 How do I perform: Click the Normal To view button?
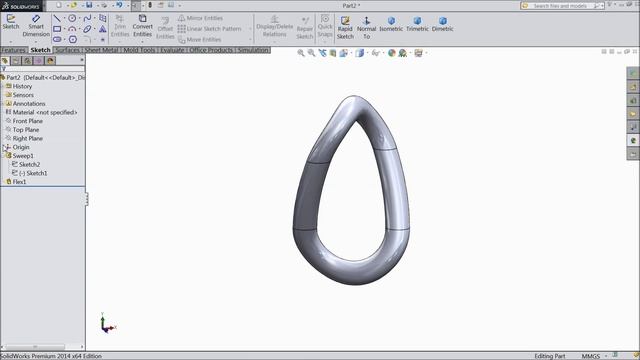point(367,28)
